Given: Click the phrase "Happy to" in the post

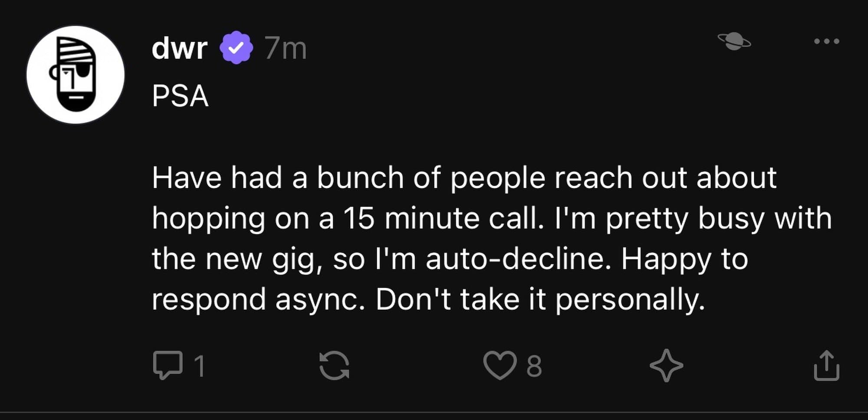Looking at the screenshot, I should (x=684, y=259).
